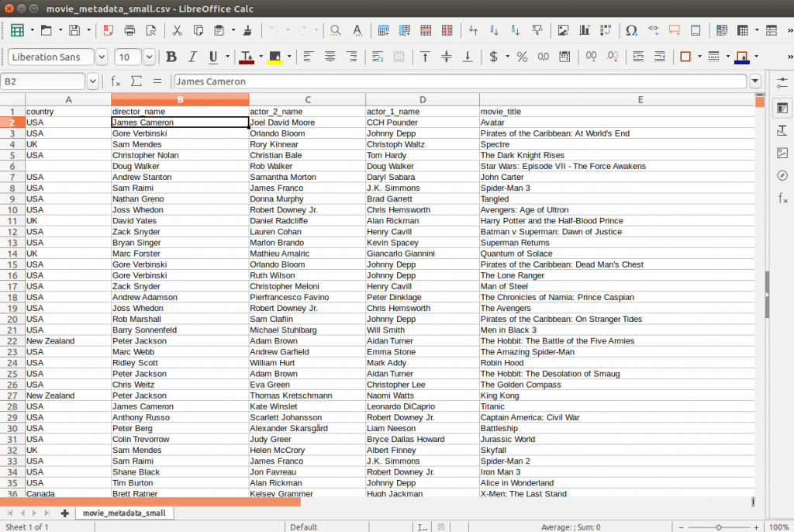This screenshot has width=794, height=532.
Task: Insert comment speech bubble icon
Action: pyautogui.click(x=675, y=30)
